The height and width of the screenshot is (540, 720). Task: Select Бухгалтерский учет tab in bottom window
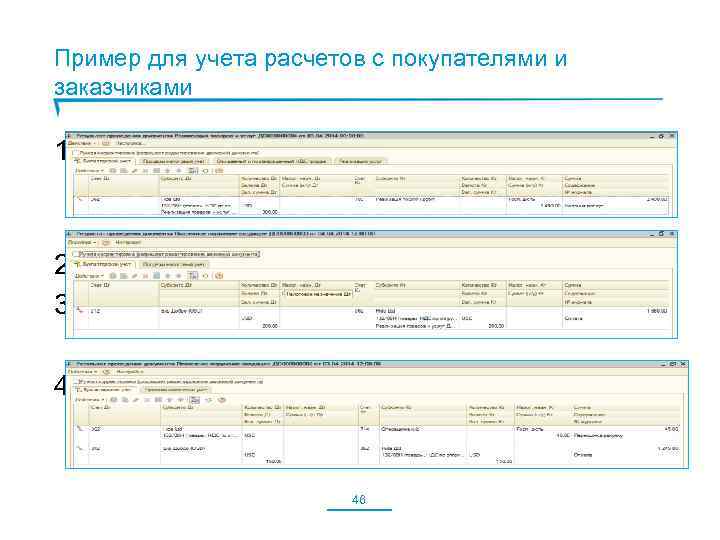coord(105,390)
